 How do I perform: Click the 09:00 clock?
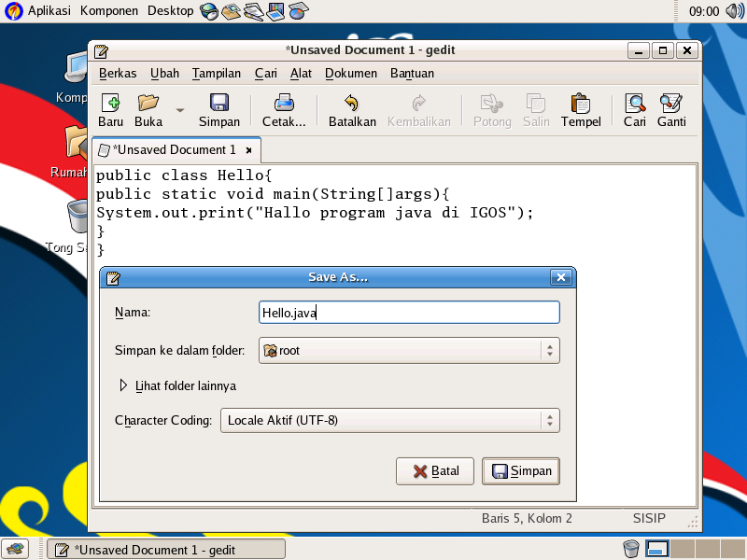[704, 11]
